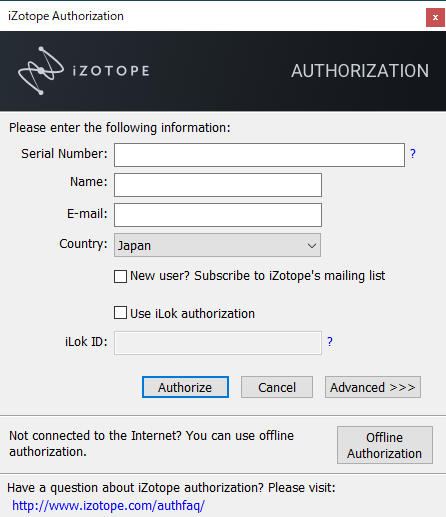Click the iZotope swirl logo

coord(41,71)
